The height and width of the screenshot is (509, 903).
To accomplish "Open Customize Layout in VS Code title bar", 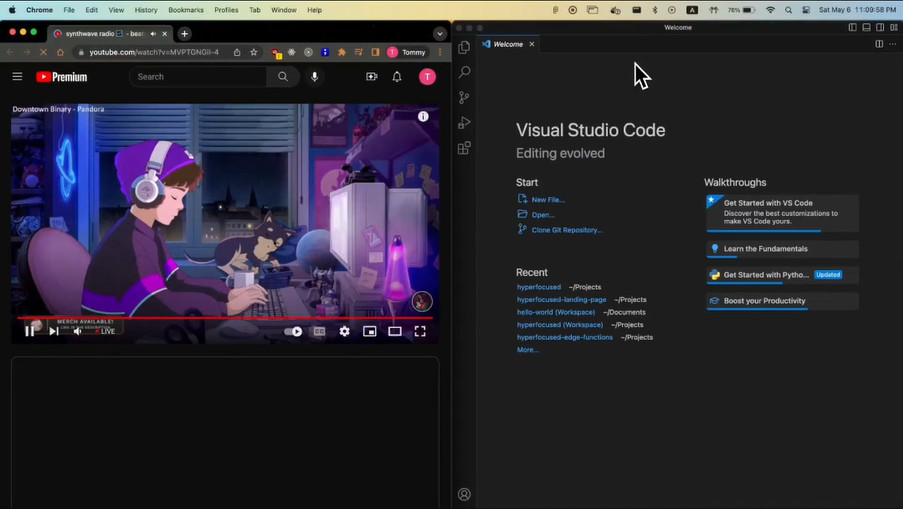I will (894, 27).
